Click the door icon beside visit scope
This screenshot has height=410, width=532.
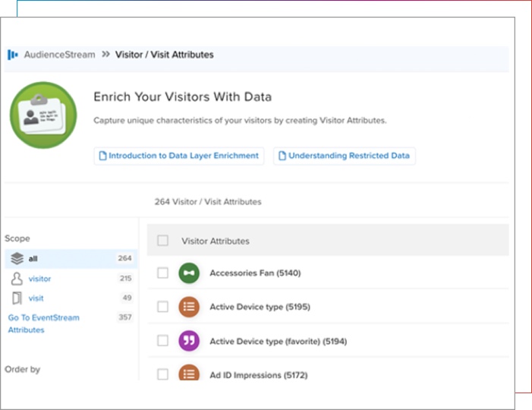(17, 298)
